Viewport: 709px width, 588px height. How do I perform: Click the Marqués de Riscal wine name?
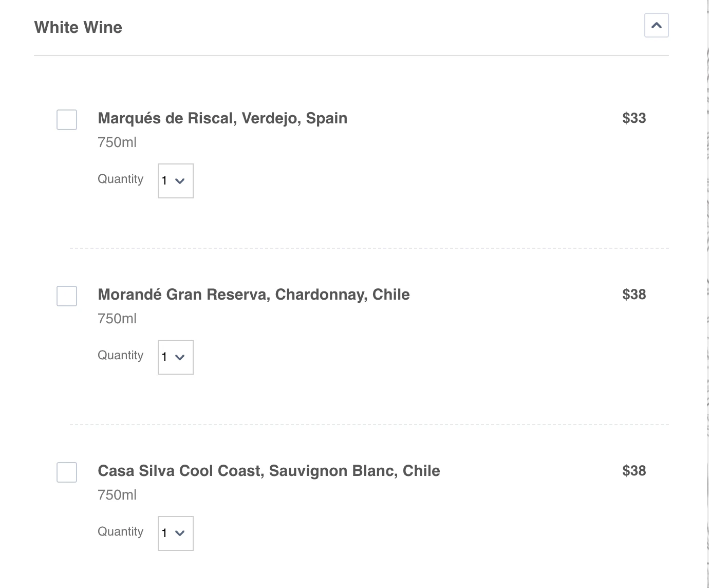222,118
